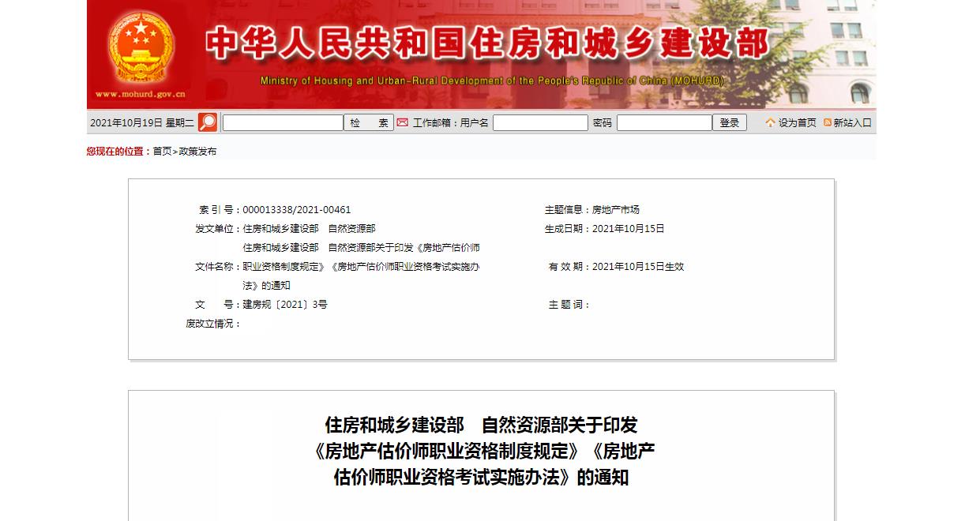The image size is (980, 521).
Task: Click the 检索 search button
Action: 370,123
